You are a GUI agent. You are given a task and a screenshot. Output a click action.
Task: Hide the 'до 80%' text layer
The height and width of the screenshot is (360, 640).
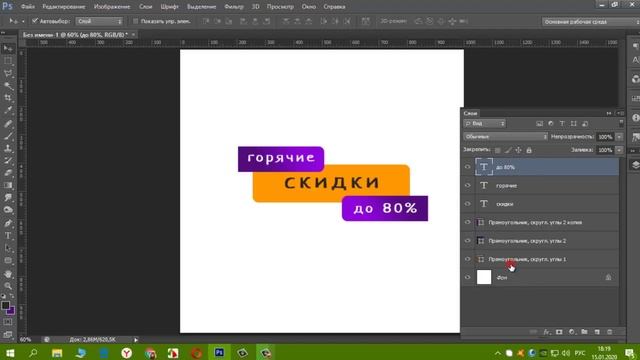(468, 167)
